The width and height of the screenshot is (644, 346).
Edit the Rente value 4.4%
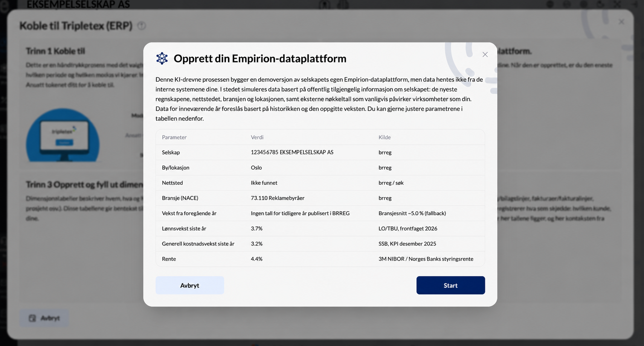[256, 259]
